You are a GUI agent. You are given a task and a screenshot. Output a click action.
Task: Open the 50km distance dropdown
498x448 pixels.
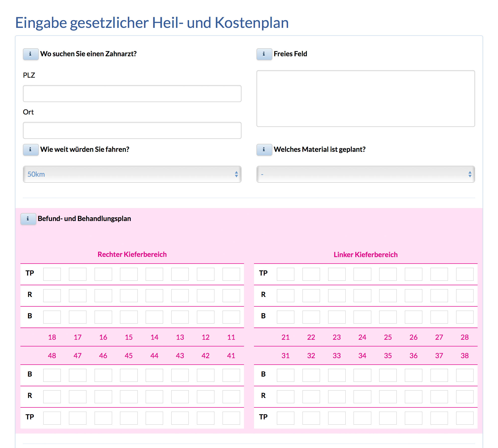tap(132, 174)
